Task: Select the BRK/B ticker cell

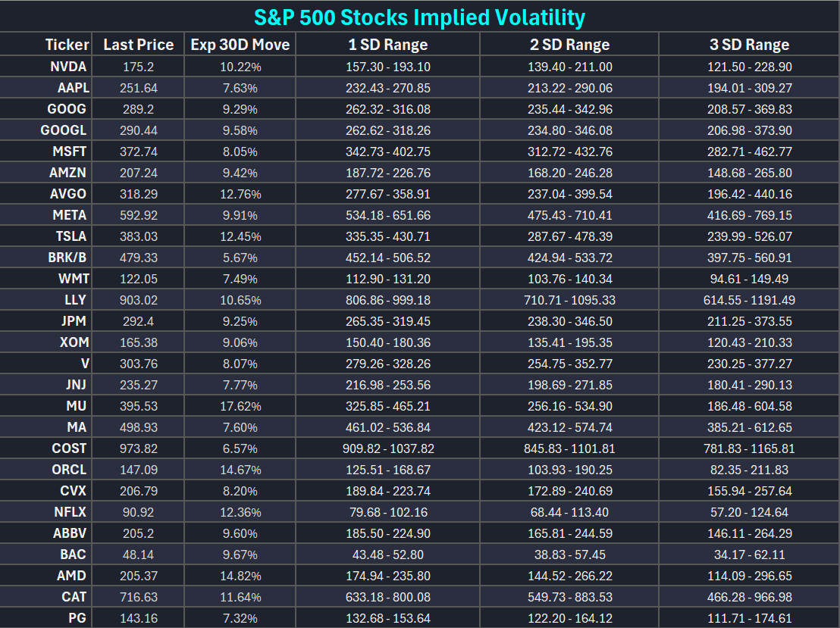Action: [66, 258]
